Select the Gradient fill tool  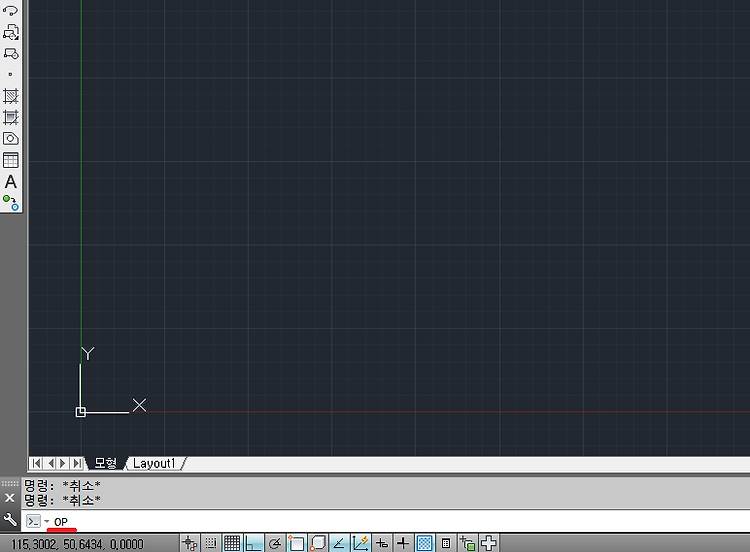[11, 117]
